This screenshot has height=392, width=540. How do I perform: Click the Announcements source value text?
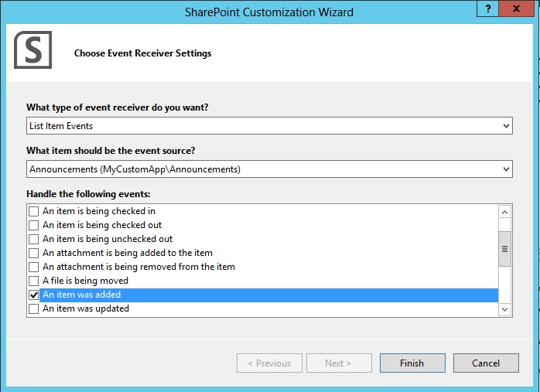tap(135, 169)
